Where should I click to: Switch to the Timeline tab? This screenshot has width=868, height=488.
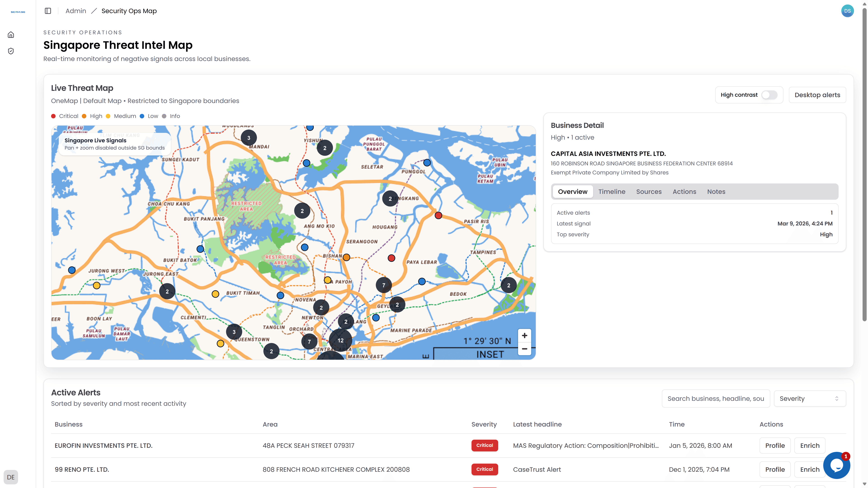click(x=612, y=191)
